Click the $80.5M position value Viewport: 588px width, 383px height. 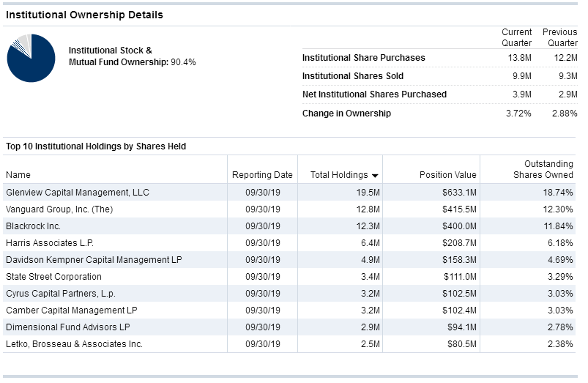click(462, 344)
